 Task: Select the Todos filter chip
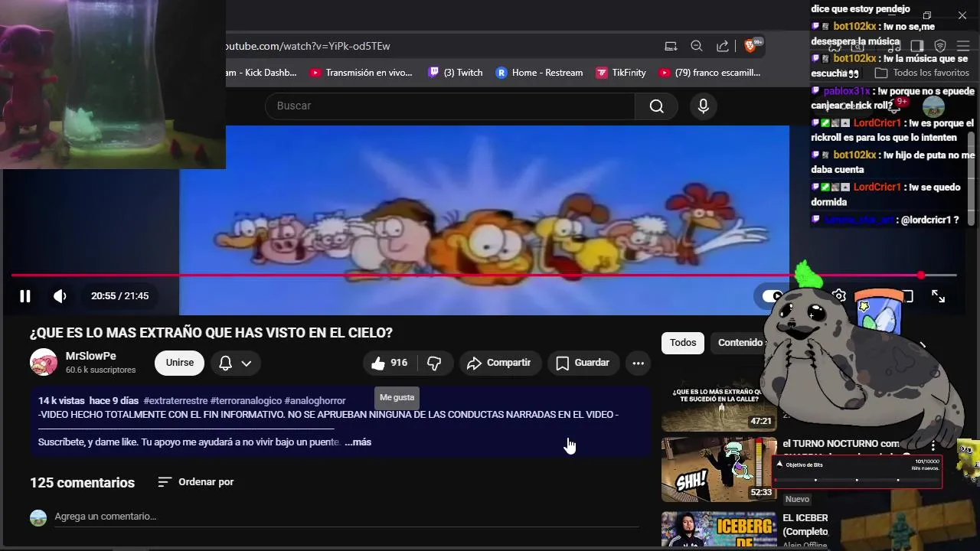point(683,343)
